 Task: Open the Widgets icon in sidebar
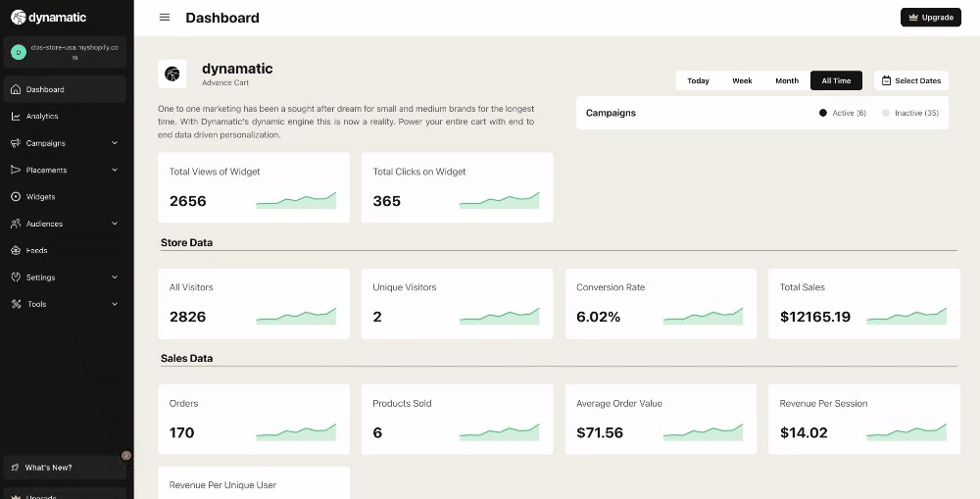[16, 197]
